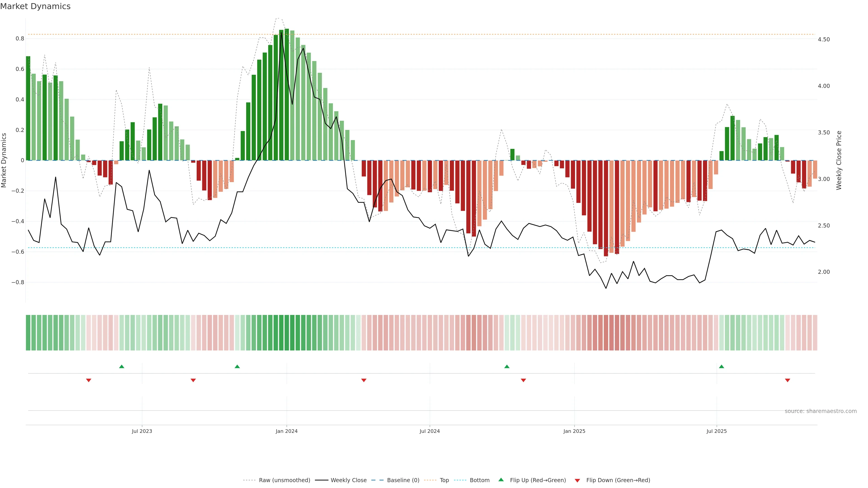Click the Flip Up marker between Jul 2024 and Jan 2025
Screen dimensions: 868x488
pos(507,366)
